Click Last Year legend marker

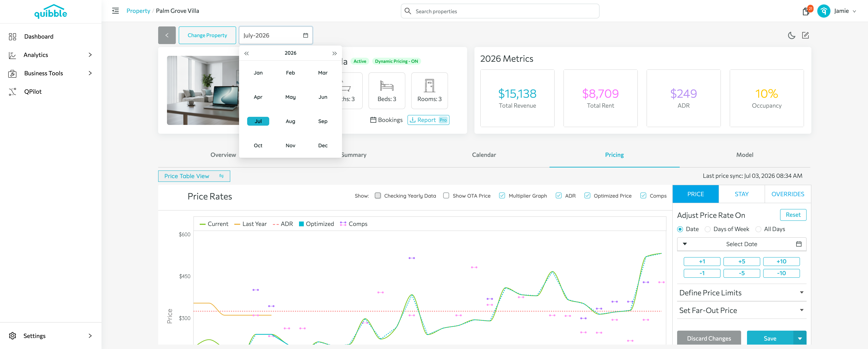coord(237,224)
